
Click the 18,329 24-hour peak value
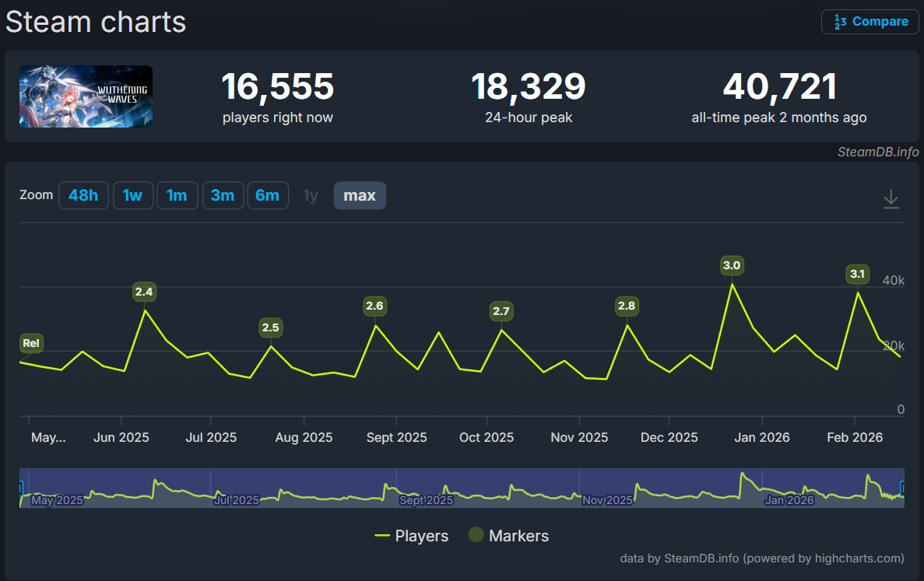tap(529, 86)
